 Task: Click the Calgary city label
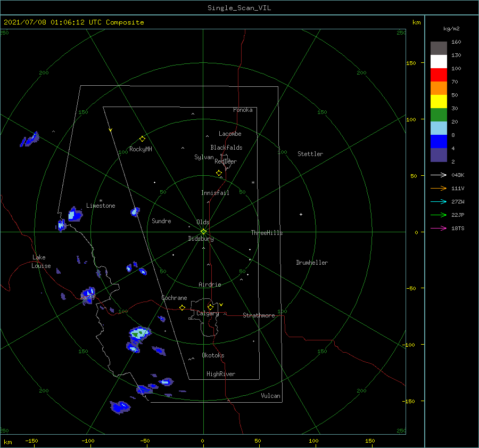[208, 313]
